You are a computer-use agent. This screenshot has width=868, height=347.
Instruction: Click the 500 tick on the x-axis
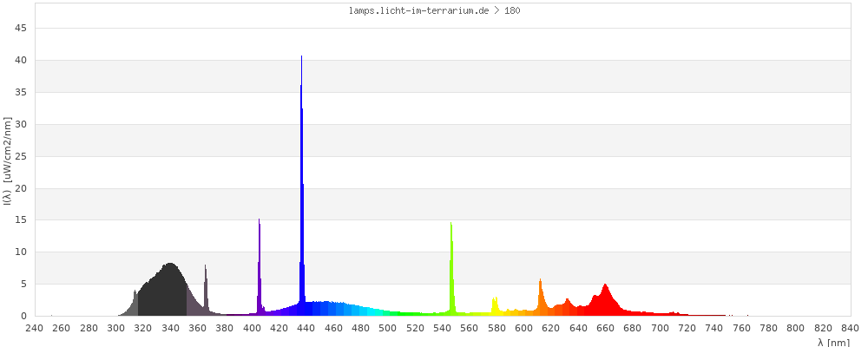(x=388, y=328)
